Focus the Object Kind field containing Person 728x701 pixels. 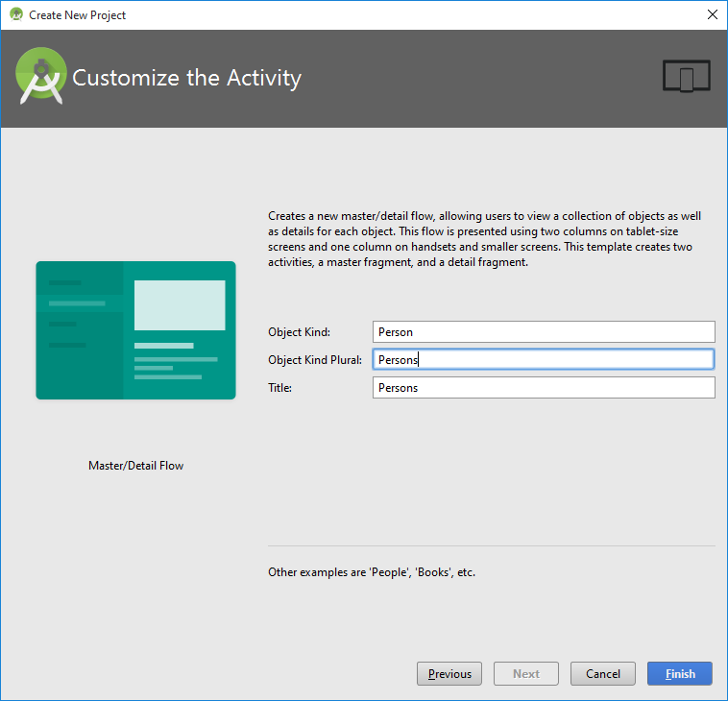pyautogui.click(x=544, y=331)
